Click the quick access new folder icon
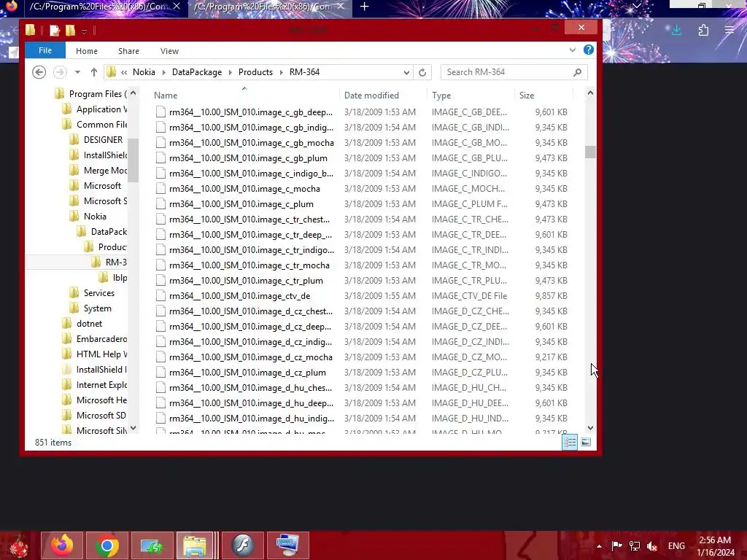747x560 pixels. [70, 31]
